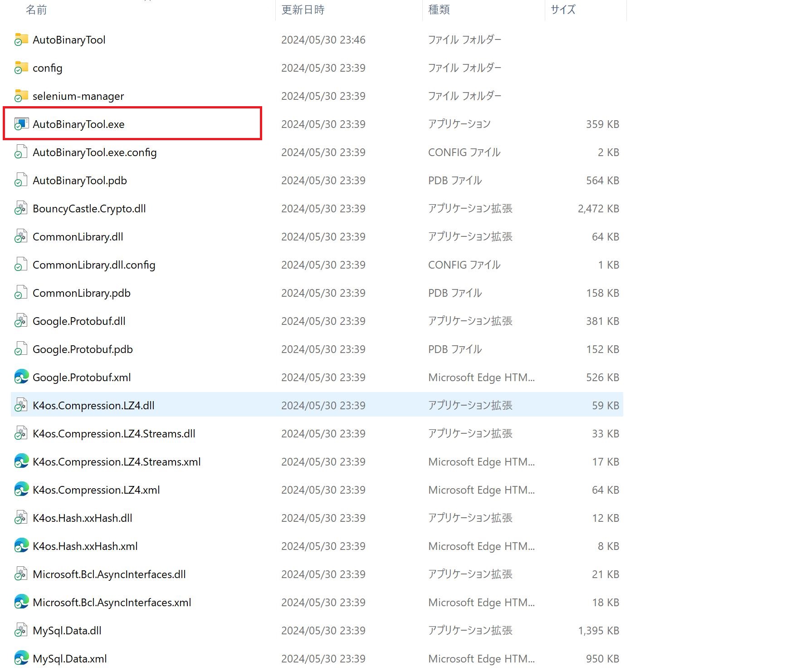Viewport: 811px width, 672px height.
Task: Click the config folder icon
Action: pos(21,68)
